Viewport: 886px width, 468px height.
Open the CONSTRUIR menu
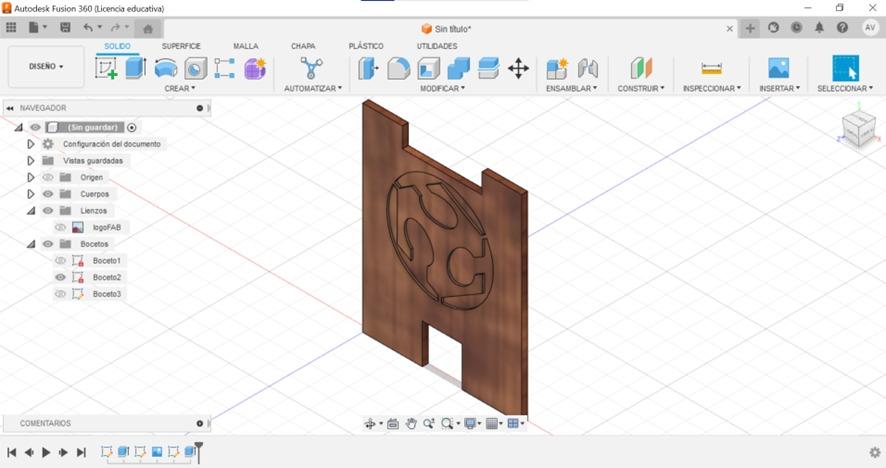click(x=641, y=89)
